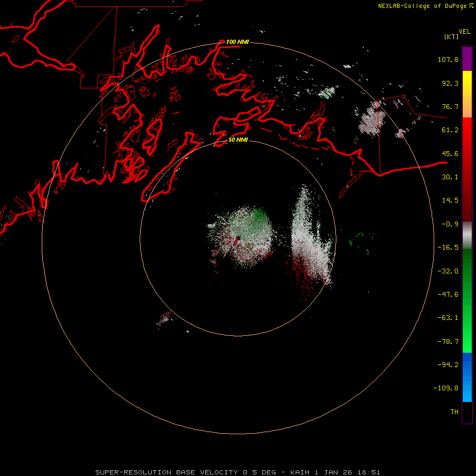Select the -78.7 velocity scale value

448,342
